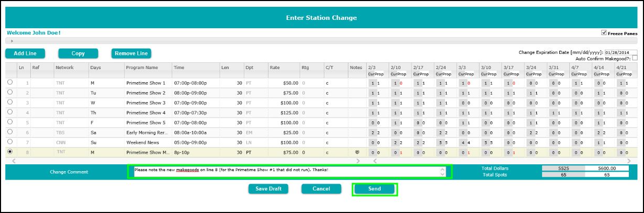Select the radio button for line 3

(x=10, y=102)
